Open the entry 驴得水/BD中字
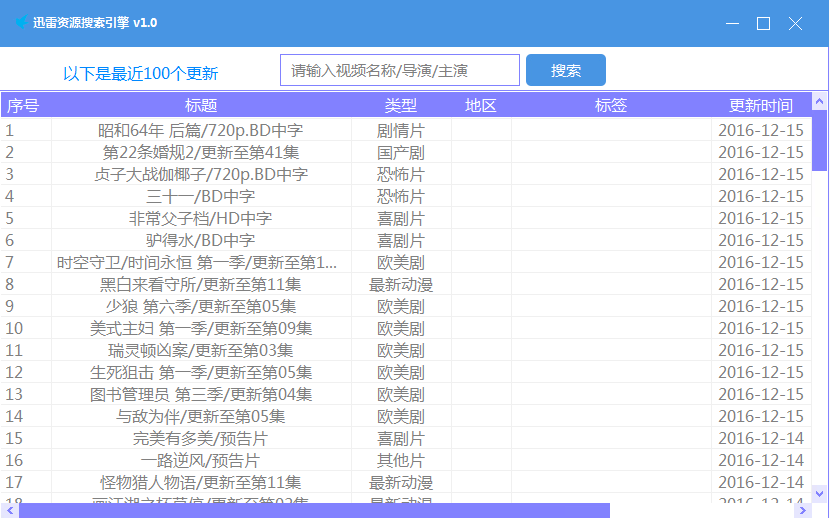 click(x=201, y=240)
